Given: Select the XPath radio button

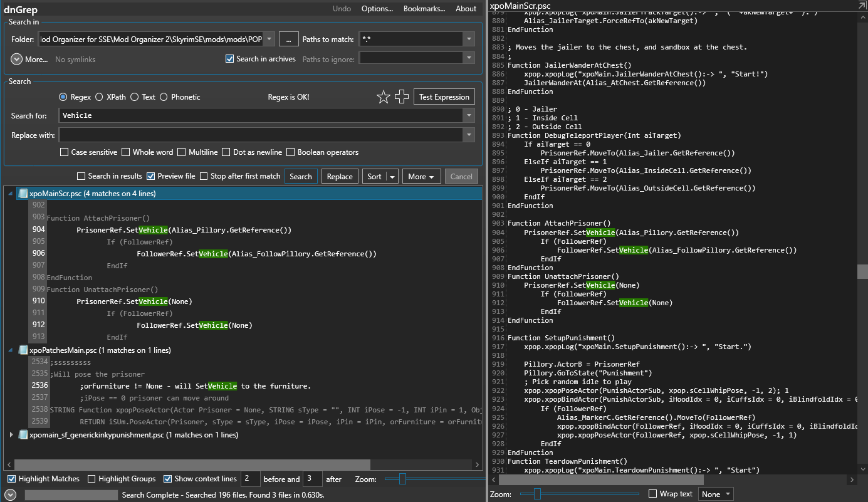Looking at the screenshot, I should click(99, 97).
